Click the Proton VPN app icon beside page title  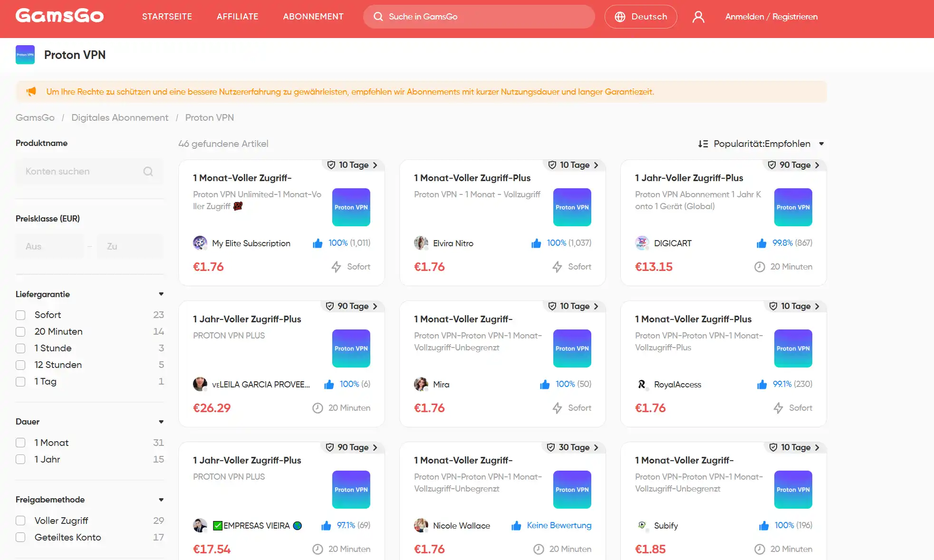click(25, 55)
